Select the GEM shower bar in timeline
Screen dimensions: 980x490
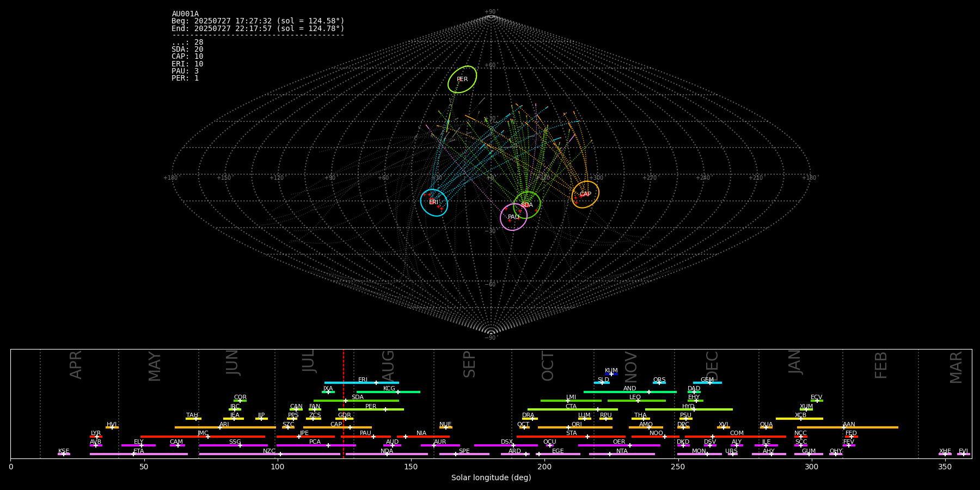click(x=707, y=383)
